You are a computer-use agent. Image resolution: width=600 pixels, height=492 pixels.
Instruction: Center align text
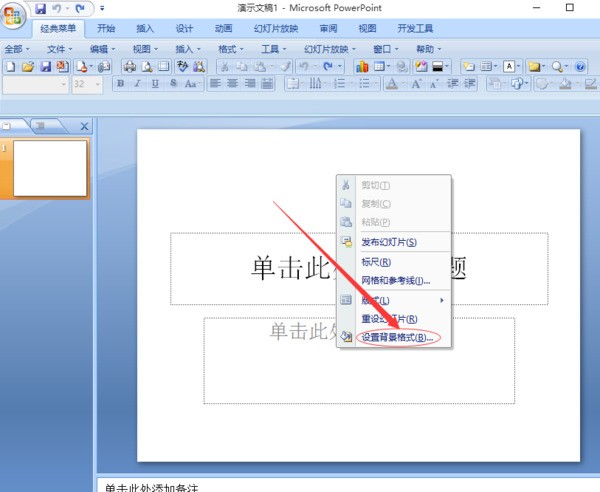point(233,83)
